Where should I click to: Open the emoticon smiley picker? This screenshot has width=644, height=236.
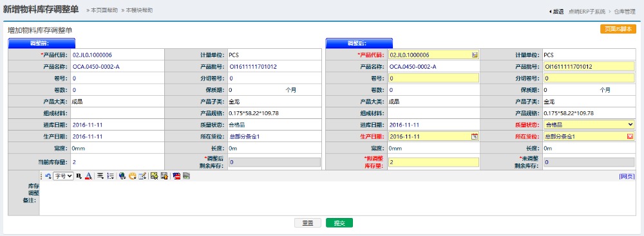click(x=132, y=176)
